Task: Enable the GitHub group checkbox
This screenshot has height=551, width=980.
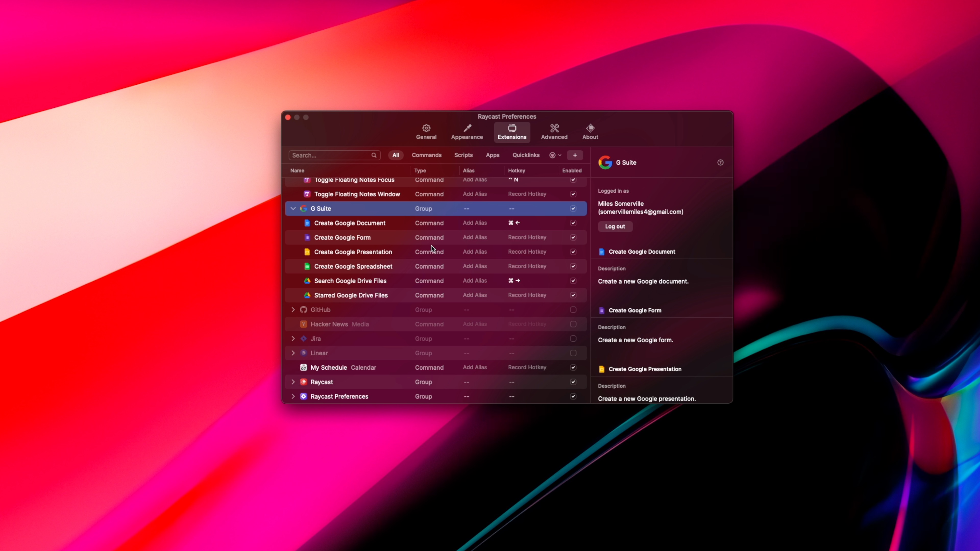Action: pyautogui.click(x=573, y=309)
